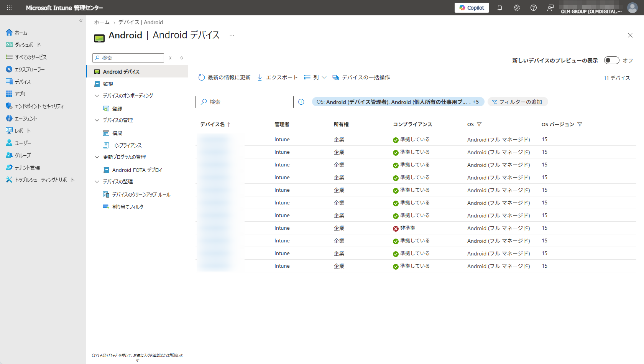Open the feedback icon in header

550,8
